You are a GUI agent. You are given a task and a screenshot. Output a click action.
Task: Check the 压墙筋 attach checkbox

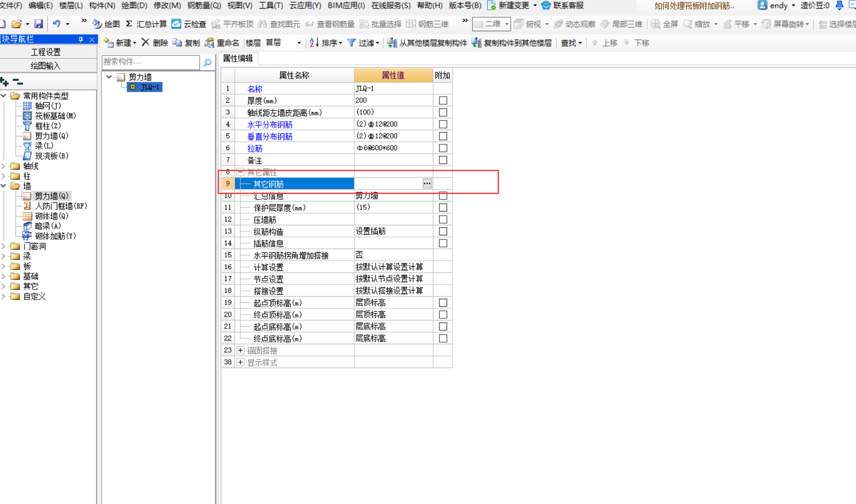point(443,219)
